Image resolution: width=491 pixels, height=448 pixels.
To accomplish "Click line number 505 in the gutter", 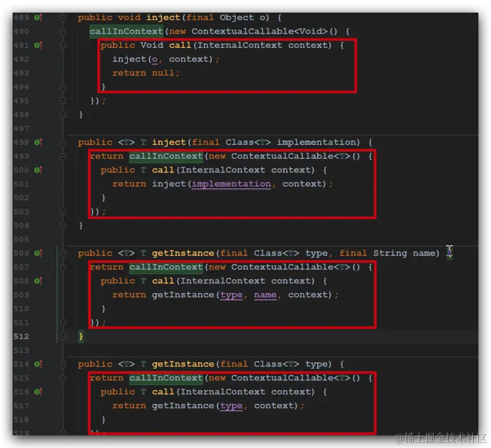I will coord(21,239).
